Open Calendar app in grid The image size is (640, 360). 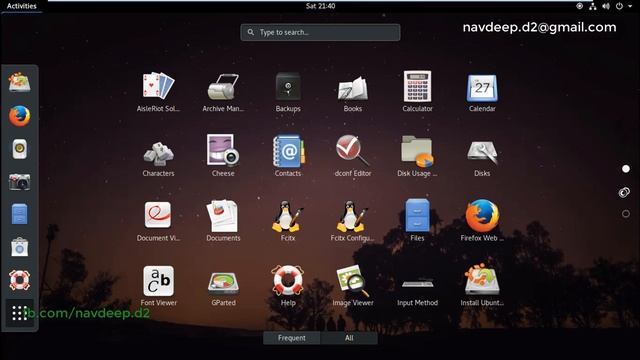pyautogui.click(x=482, y=92)
